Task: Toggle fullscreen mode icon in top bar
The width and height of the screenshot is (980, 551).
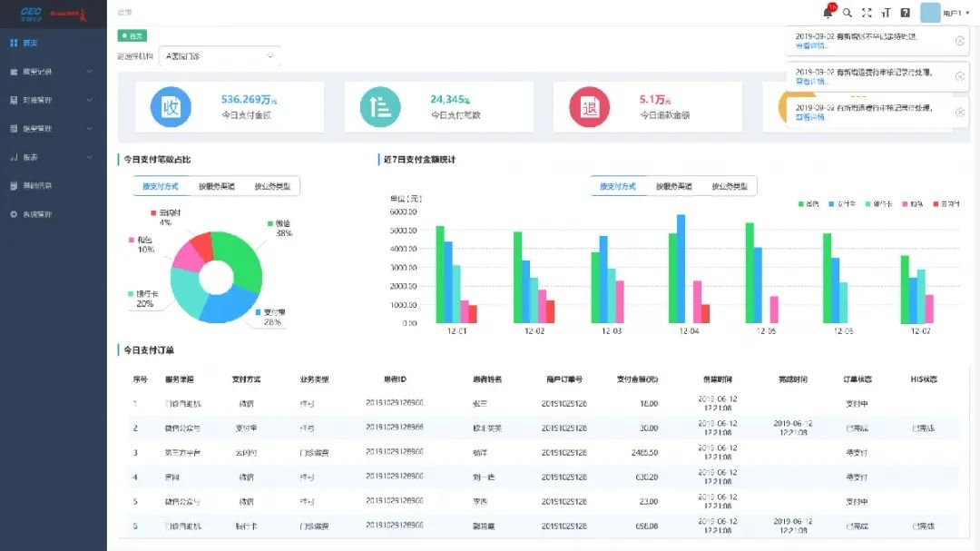Action: tap(867, 13)
